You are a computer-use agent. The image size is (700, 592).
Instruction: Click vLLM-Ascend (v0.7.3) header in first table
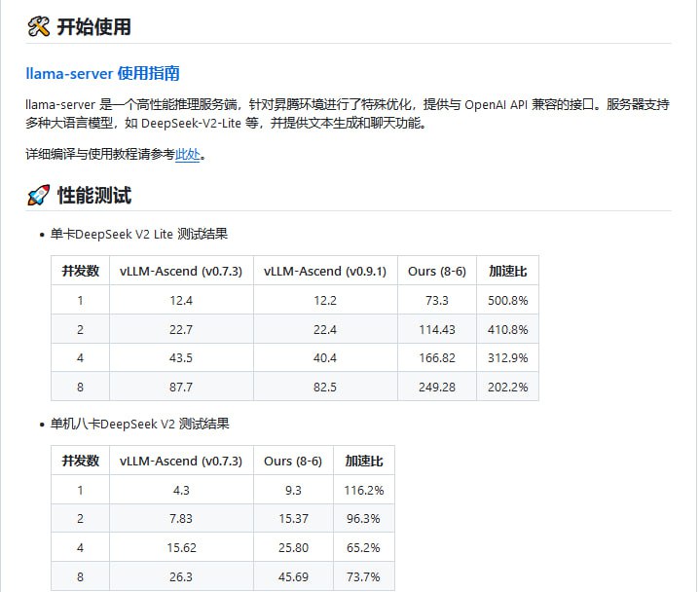[x=181, y=271]
